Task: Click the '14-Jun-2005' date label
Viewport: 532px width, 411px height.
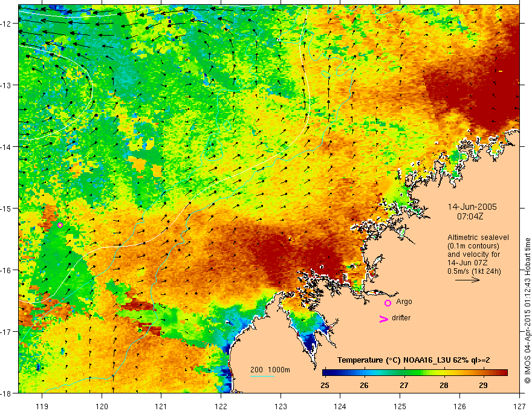Action: click(472, 207)
